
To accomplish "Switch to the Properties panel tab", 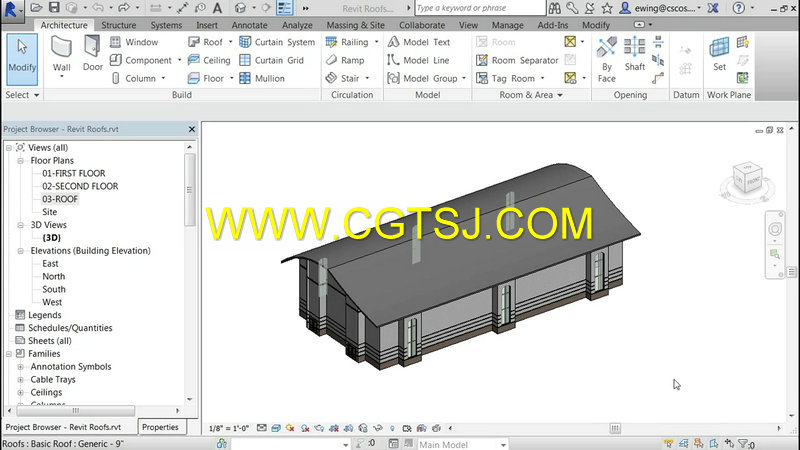I will [160, 427].
